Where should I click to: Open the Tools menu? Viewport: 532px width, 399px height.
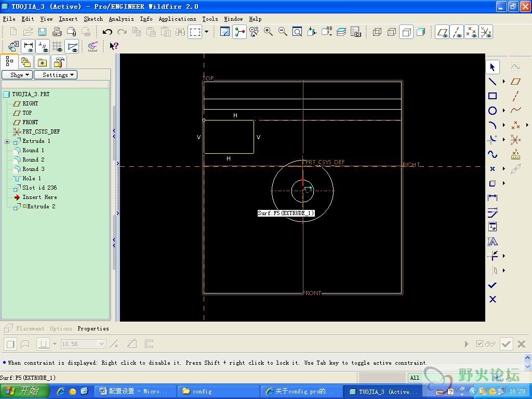click(210, 19)
